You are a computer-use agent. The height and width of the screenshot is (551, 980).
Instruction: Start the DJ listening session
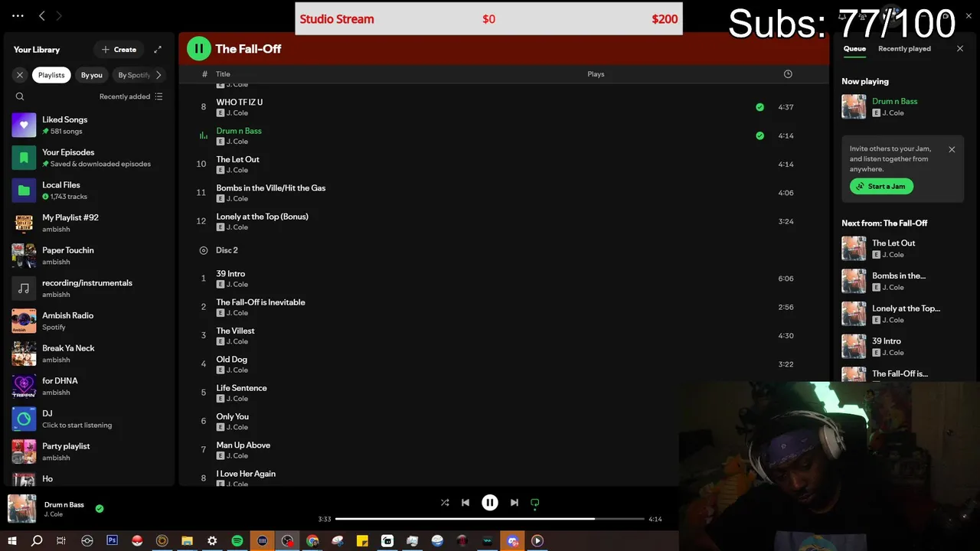coord(88,419)
